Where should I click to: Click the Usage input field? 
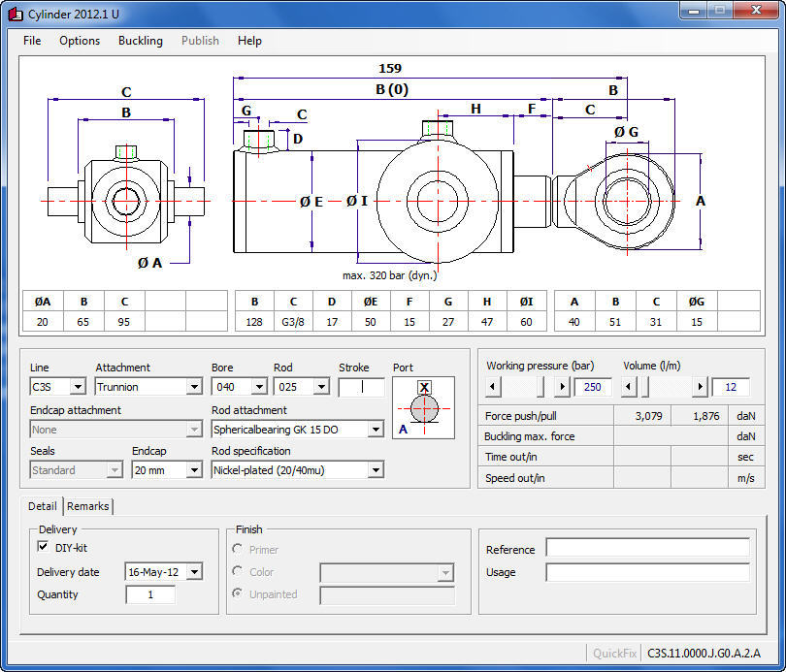click(x=647, y=572)
